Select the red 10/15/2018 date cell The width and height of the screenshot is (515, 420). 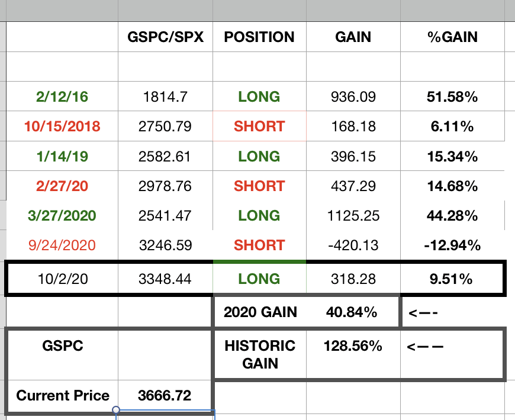tap(62, 126)
